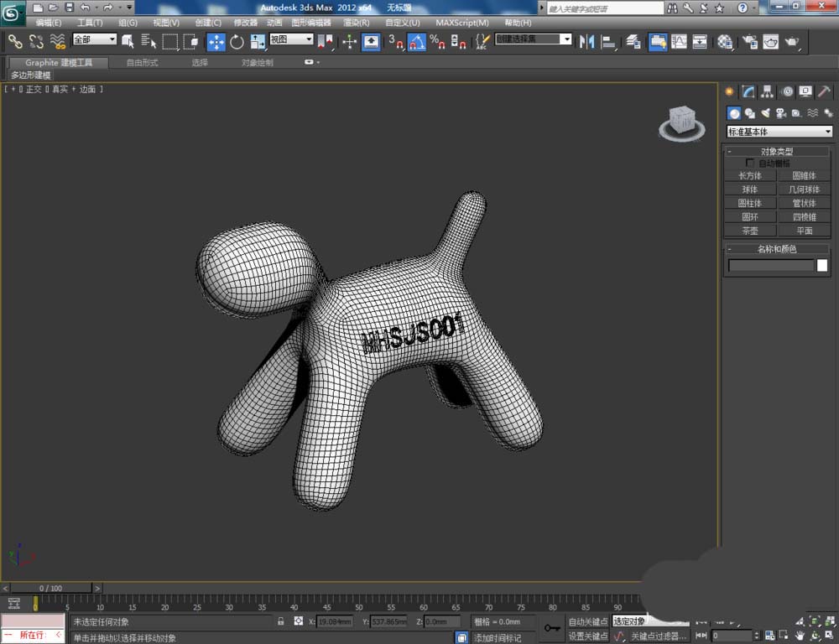Click the 长方体 primitive button
Image resolution: width=839 pixels, height=644 pixels.
(x=749, y=176)
